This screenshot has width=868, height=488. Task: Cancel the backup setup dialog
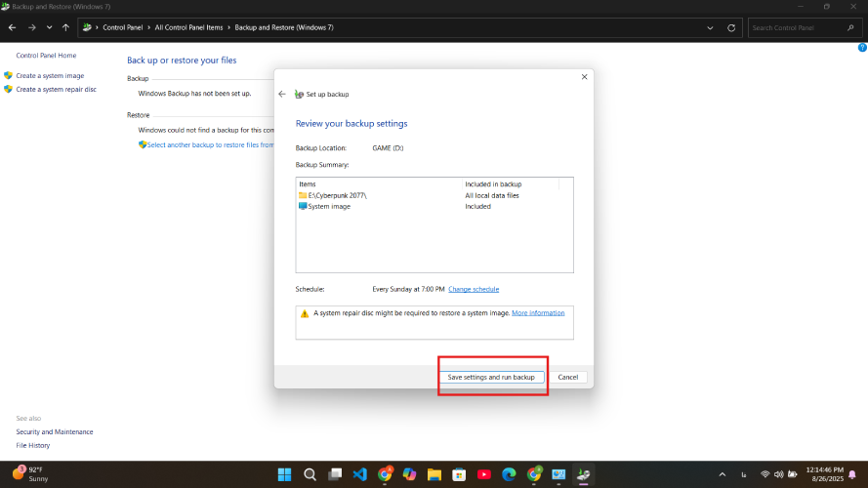click(x=567, y=377)
